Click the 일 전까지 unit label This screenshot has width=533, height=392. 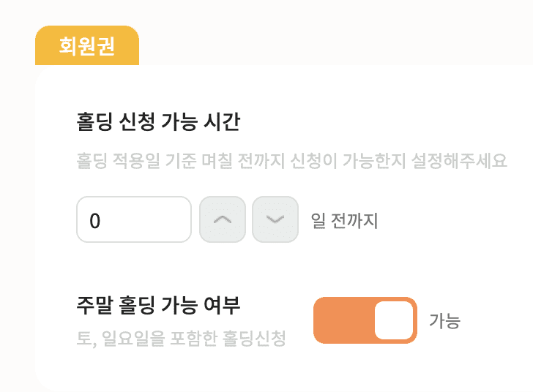tap(344, 221)
